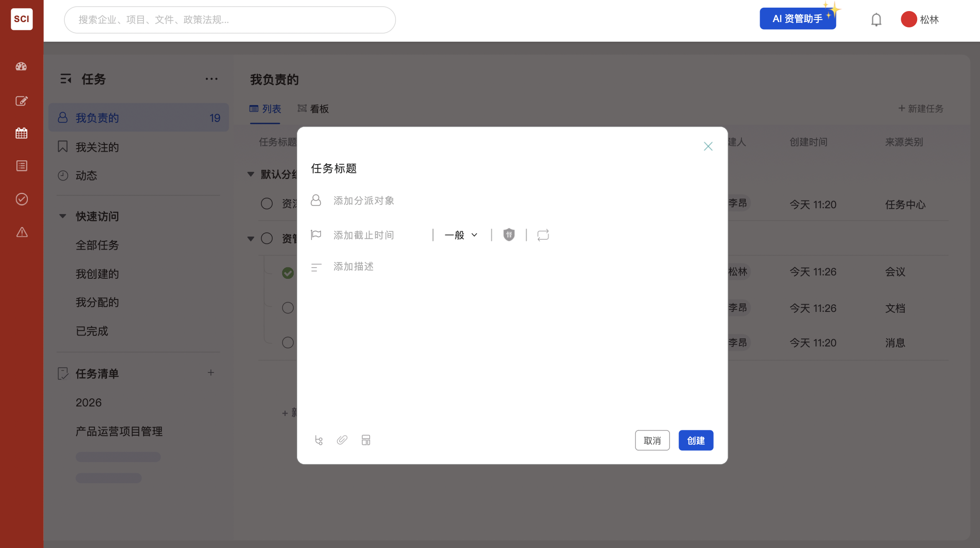The height and width of the screenshot is (548, 980).
Task: Click the SCI logo icon
Action: click(x=22, y=19)
